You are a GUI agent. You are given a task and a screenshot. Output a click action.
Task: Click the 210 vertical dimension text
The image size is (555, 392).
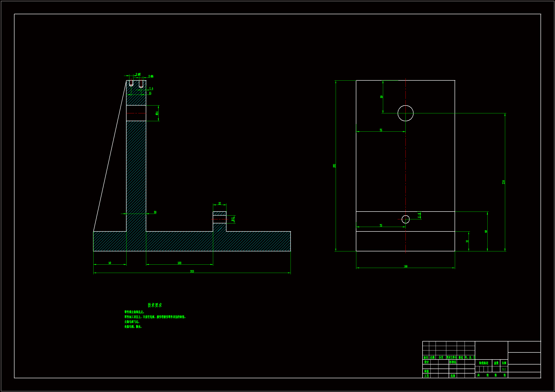503,182
